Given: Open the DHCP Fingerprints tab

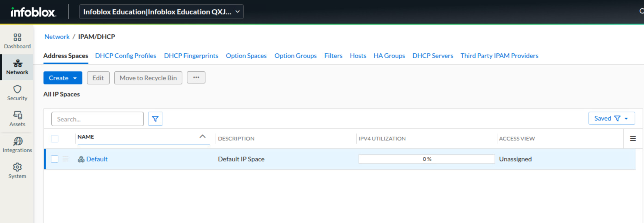Looking at the screenshot, I should (191, 56).
